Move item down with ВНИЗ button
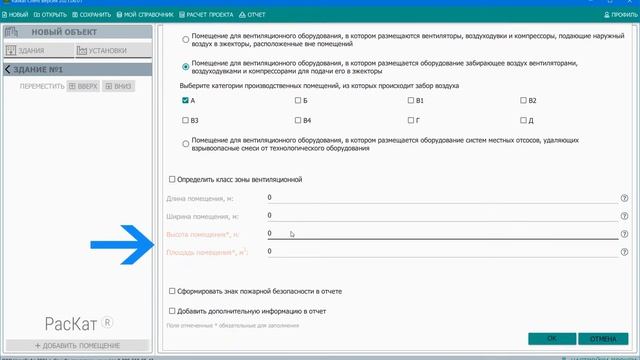This screenshot has width=640, height=360. [x=118, y=86]
